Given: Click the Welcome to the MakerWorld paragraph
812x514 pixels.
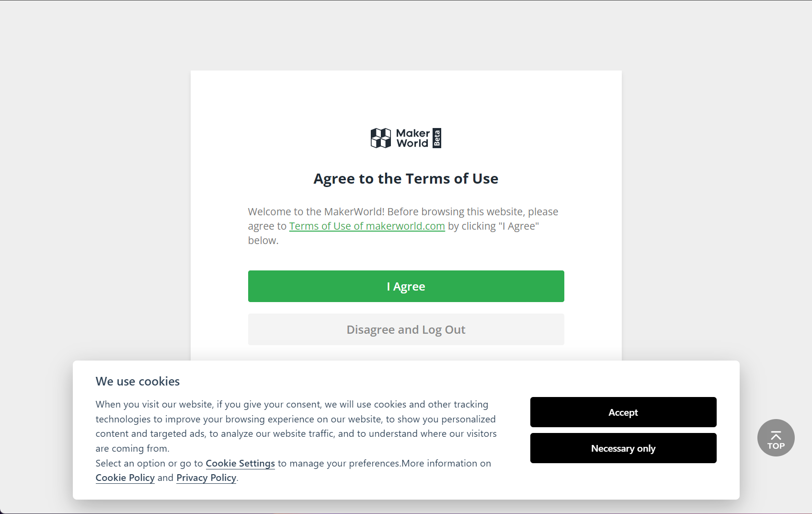Looking at the screenshot, I should pyautogui.click(x=403, y=226).
